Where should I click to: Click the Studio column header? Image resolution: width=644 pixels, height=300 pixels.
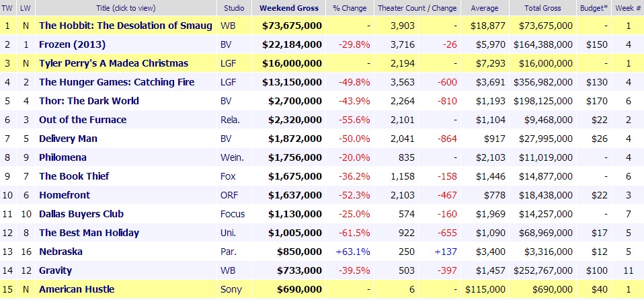(234, 8)
